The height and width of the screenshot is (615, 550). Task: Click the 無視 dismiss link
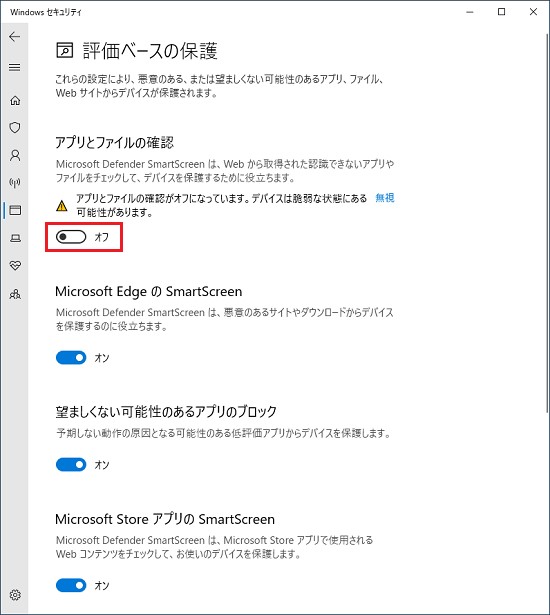pyautogui.click(x=384, y=198)
